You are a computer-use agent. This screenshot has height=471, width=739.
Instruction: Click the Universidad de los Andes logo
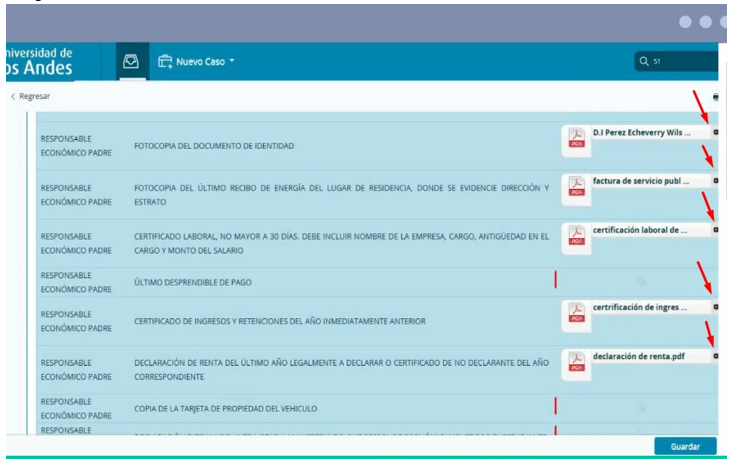40,61
